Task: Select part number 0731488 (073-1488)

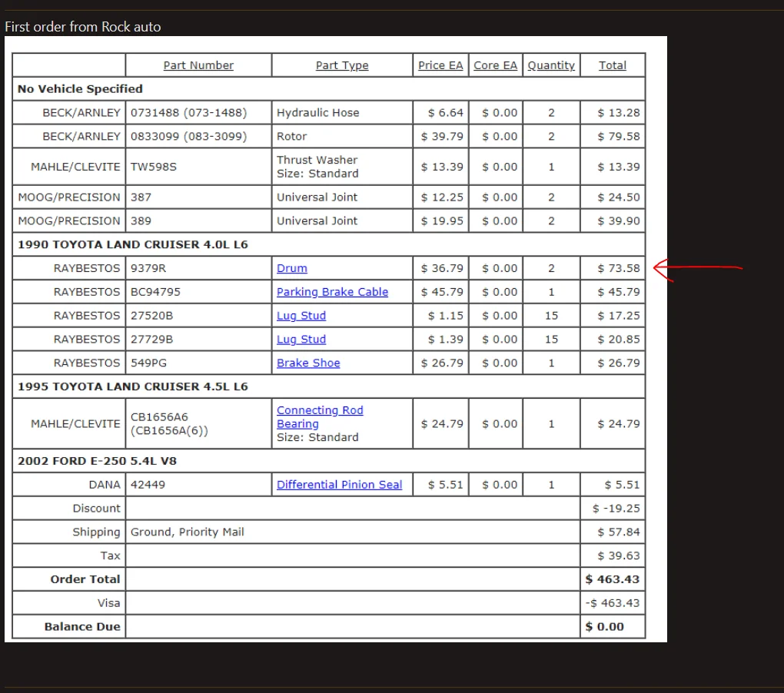Action: (x=189, y=113)
